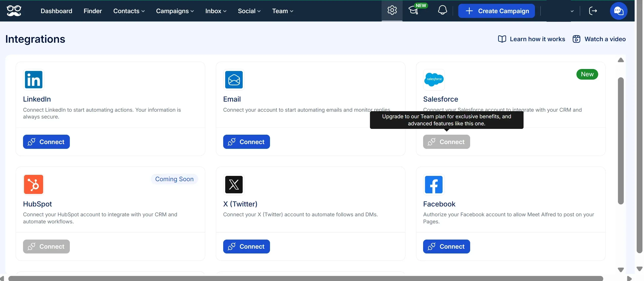Click the Coming Soon badge on HubSpot

[174, 179]
